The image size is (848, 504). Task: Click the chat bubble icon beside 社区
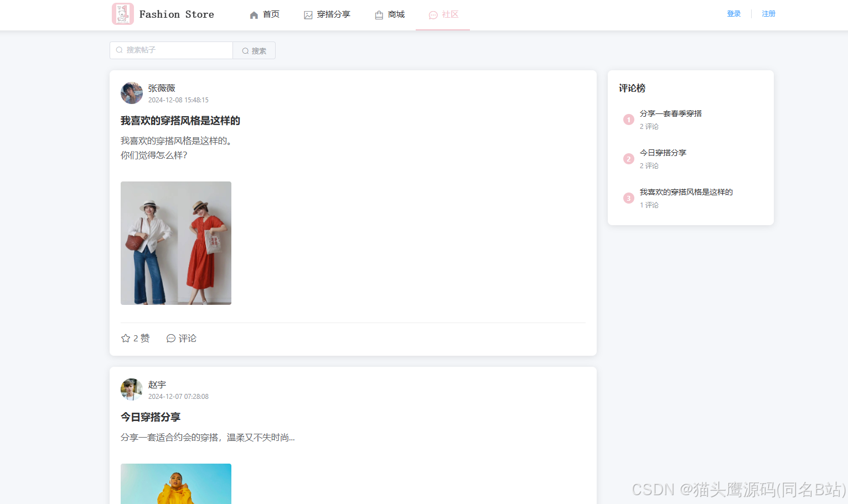point(433,15)
